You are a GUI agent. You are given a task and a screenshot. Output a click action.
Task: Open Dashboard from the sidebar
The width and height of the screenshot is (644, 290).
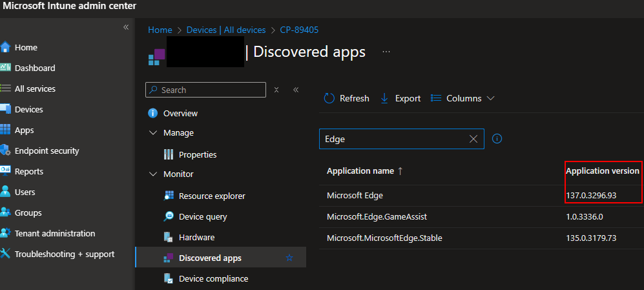[35, 68]
